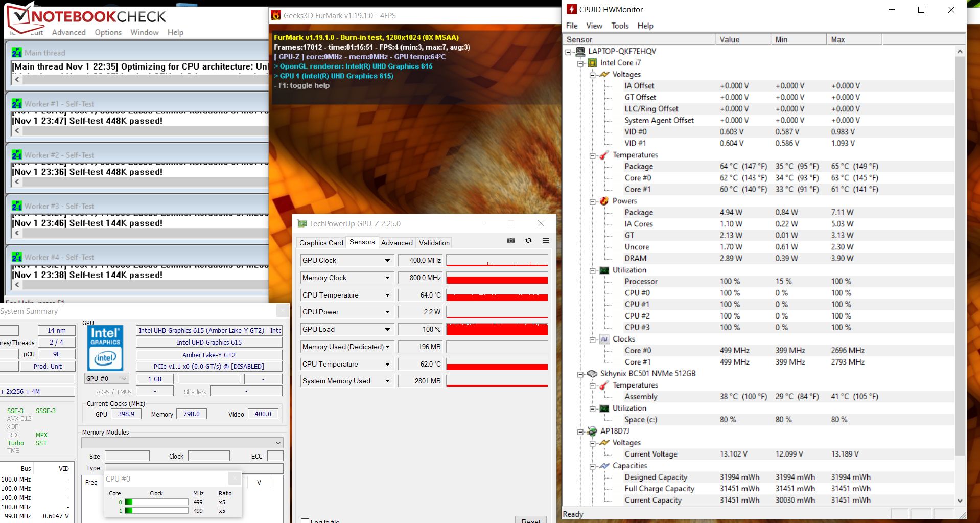Switch to the Validation tab in GPU-Z
980x523 pixels.
tap(434, 243)
